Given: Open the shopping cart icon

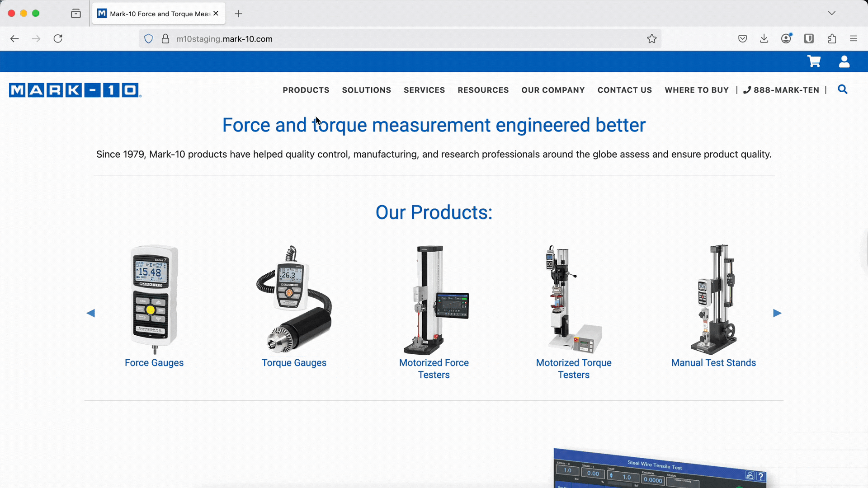Looking at the screenshot, I should point(814,61).
